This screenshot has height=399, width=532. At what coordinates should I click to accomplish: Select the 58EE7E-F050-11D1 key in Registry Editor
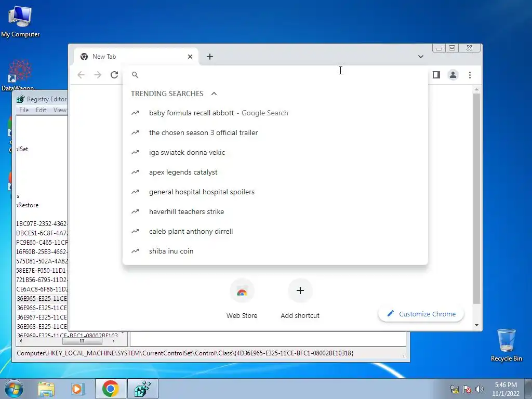tap(42, 271)
